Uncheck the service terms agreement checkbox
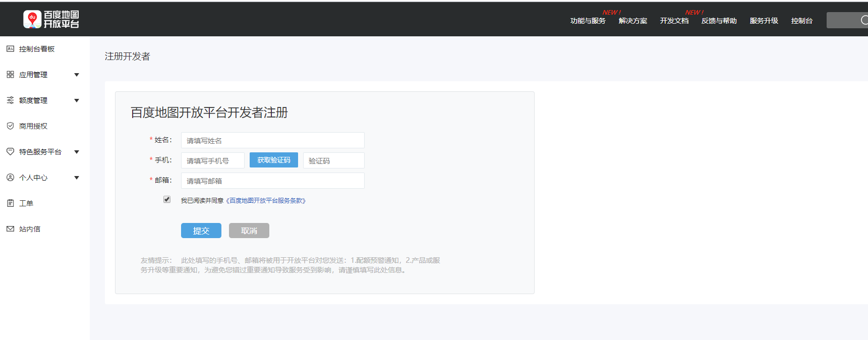This screenshot has height=340, width=868. pos(167,199)
